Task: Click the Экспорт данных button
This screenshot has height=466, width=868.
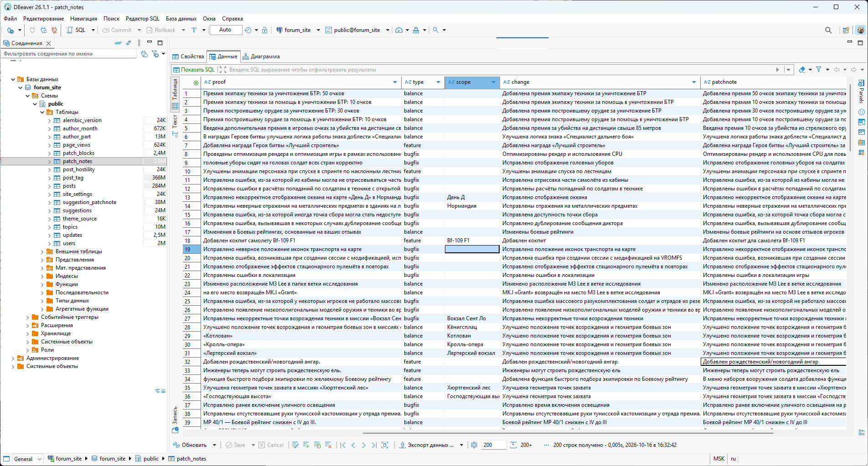Action: click(427, 445)
